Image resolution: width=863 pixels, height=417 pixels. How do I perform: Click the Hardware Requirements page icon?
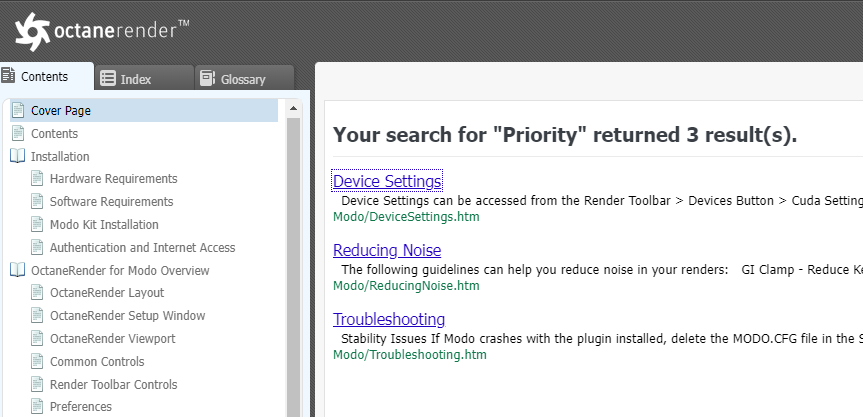(37, 179)
